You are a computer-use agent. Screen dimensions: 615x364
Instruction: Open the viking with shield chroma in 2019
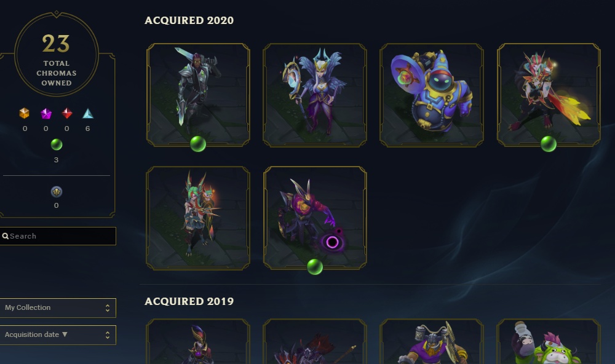(432, 341)
